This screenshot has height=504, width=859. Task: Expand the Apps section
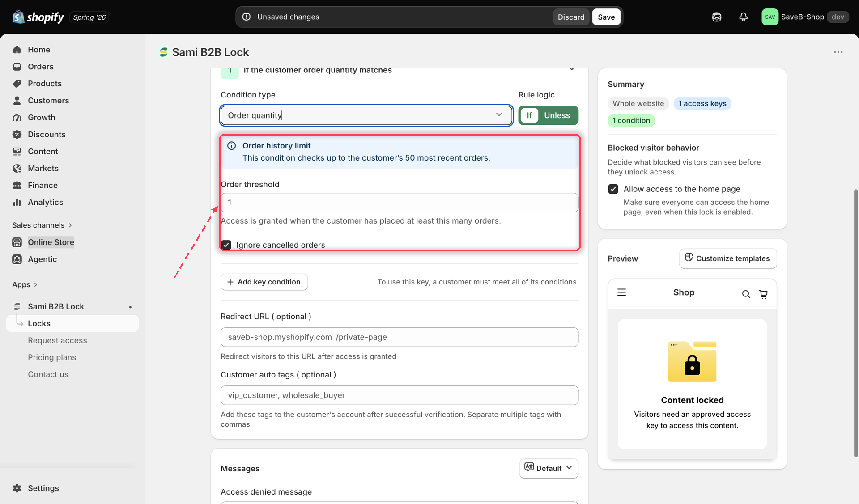click(25, 285)
